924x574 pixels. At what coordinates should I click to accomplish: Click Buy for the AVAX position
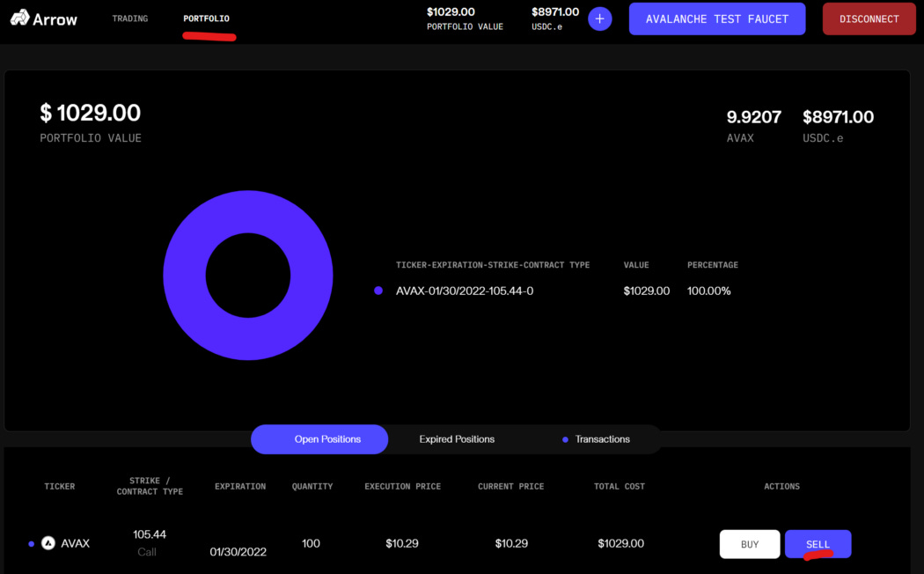tap(750, 544)
